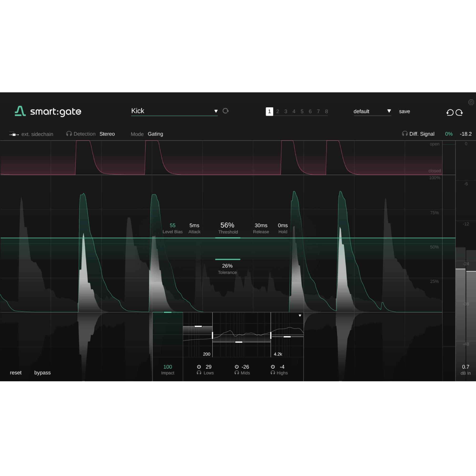Click the 4.2k crossover handle
The width and height of the screenshot is (476, 476).
[x=271, y=335]
